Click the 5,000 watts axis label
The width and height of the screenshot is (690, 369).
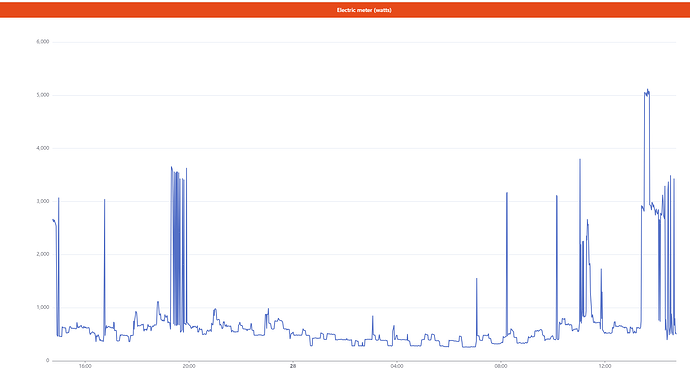43,95
